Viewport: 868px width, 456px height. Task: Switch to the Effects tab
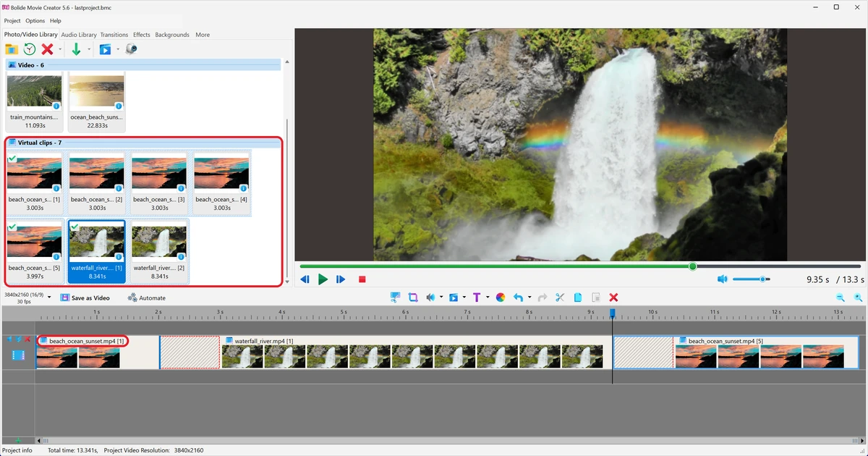point(142,35)
